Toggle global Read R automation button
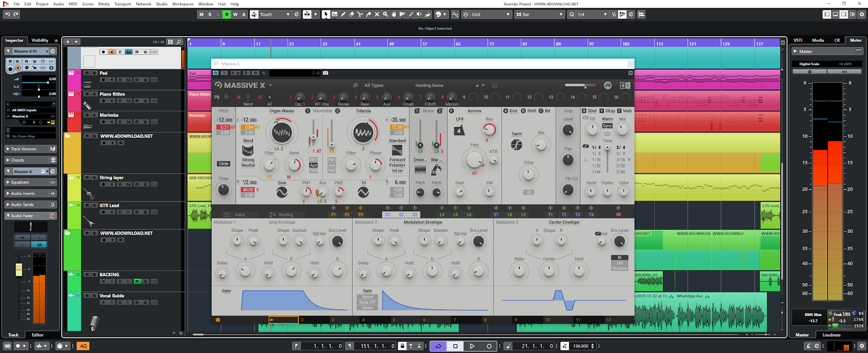The height and width of the screenshot is (353, 868). (x=227, y=15)
